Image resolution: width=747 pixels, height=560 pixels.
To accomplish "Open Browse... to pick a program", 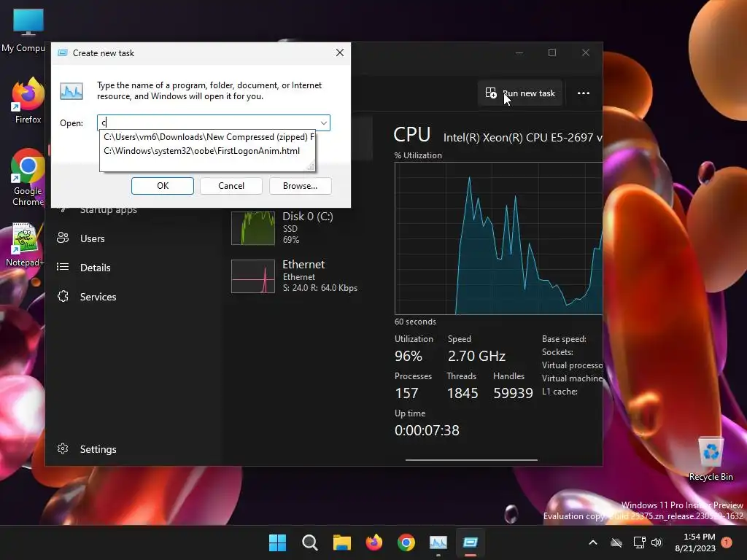I will 300,186.
